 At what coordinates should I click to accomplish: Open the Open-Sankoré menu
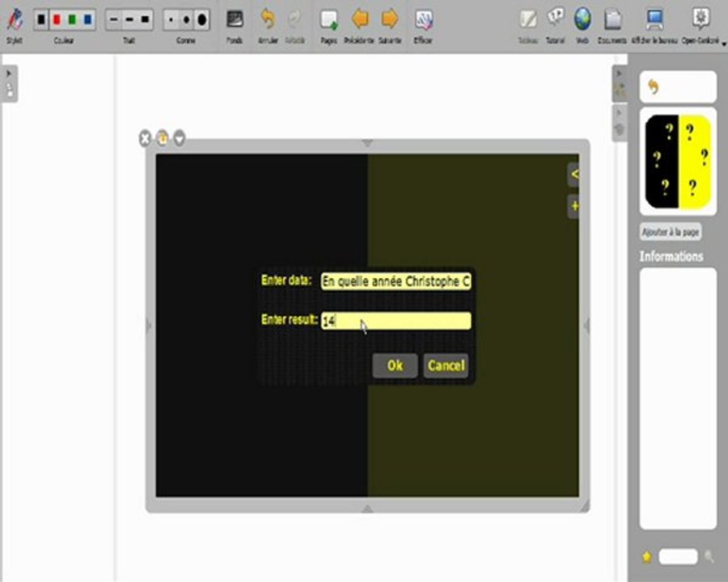pyautogui.click(x=701, y=26)
